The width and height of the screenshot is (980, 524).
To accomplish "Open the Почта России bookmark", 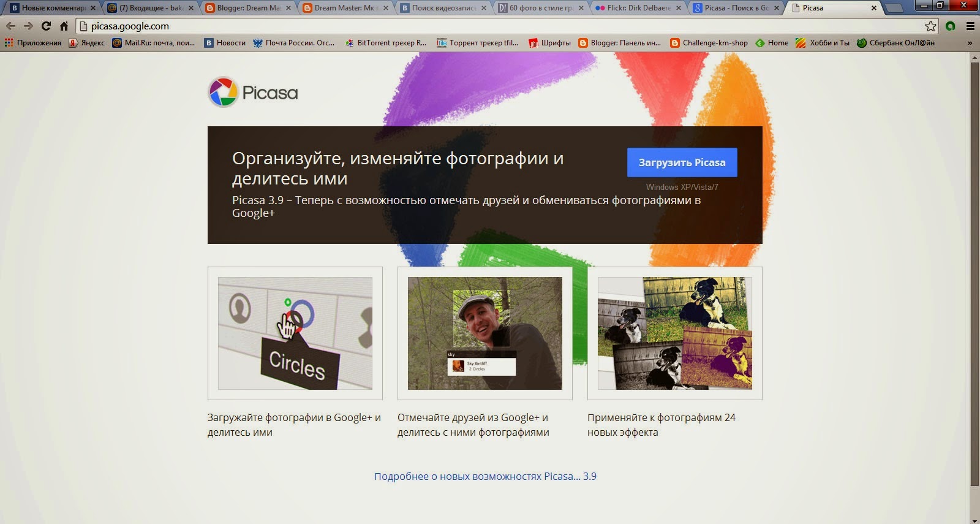I will pyautogui.click(x=294, y=43).
